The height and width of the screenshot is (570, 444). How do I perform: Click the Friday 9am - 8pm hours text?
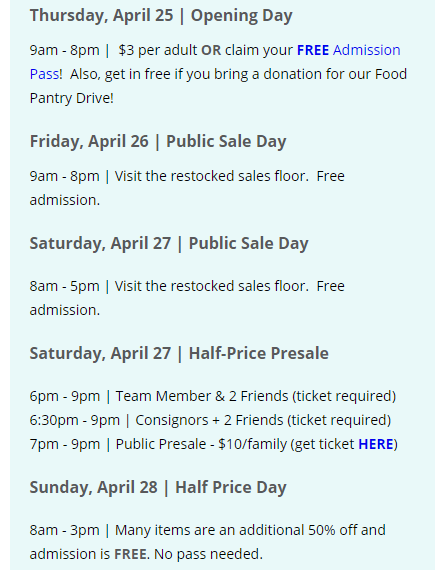pyautogui.click(x=64, y=176)
